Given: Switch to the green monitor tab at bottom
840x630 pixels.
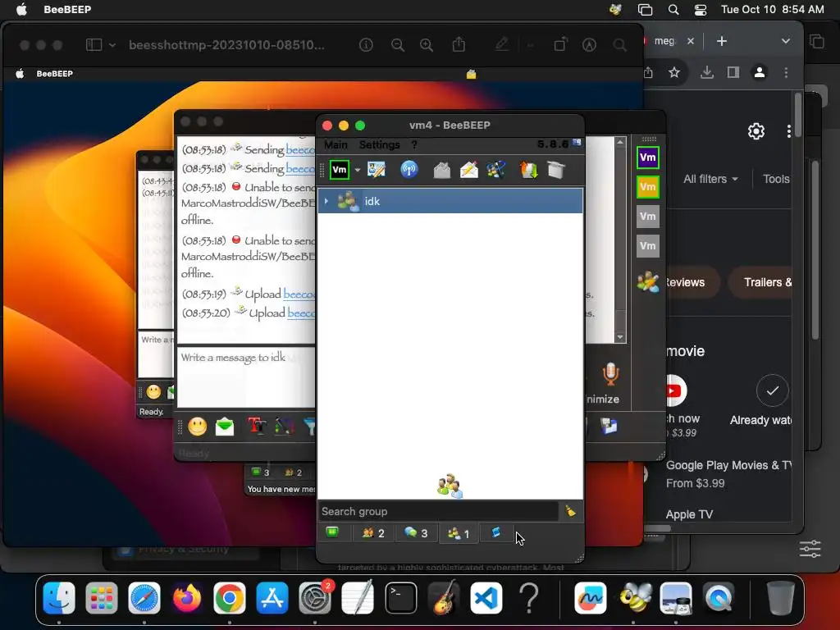Looking at the screenshot, I should 333,532.
